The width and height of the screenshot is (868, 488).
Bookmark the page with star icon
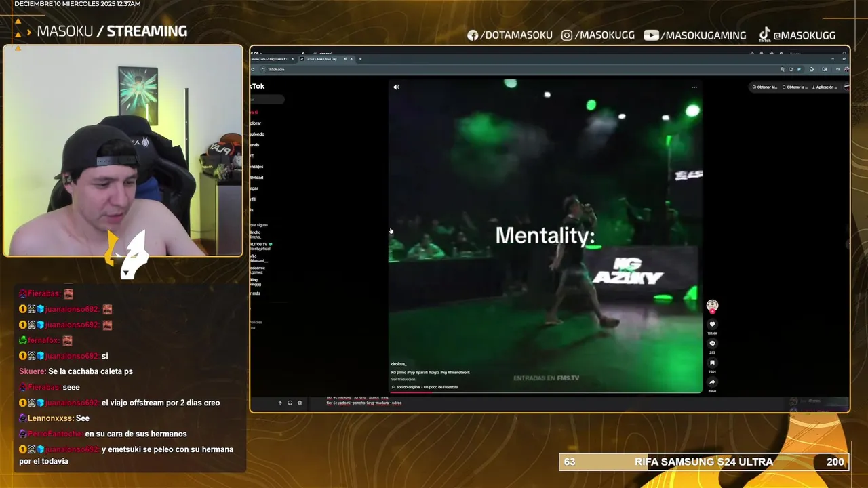click(x=799, y=69)
